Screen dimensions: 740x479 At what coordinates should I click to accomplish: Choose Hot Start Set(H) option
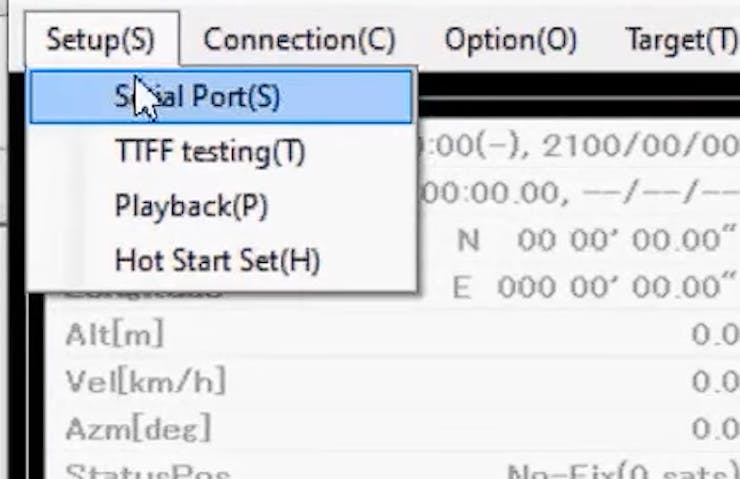tap(217, 262)
